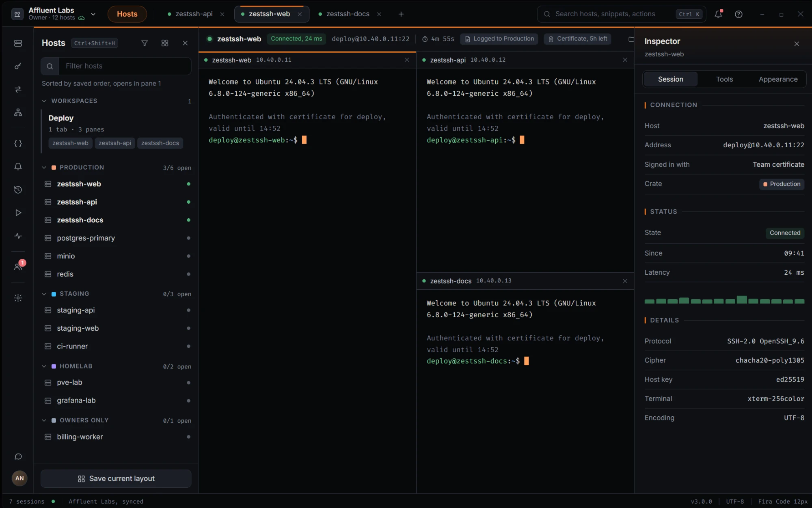The width and height of the screenshot is (812, 508).
Task: Close the zestssh-docs terminal pane
Action: point(625,281)
